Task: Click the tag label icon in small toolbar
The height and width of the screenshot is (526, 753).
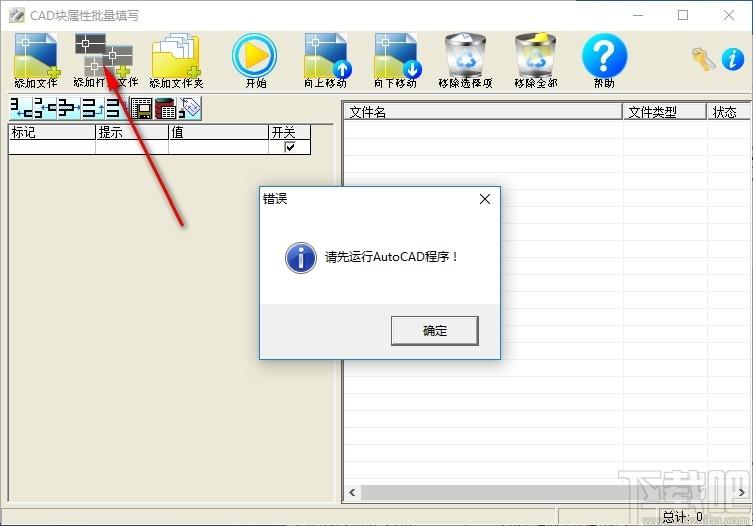Action: [x=190, y=108]
